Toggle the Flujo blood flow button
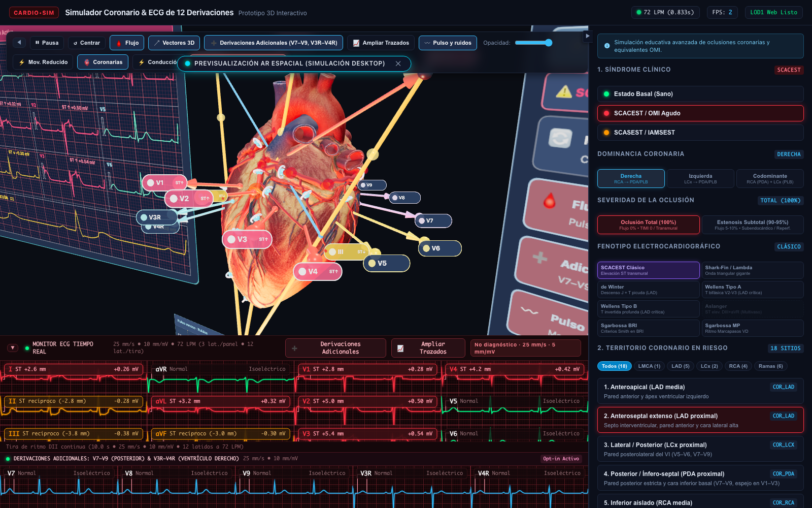Image resolution: width=812 pixels, height=508 pixels. (x=127, y=43)
